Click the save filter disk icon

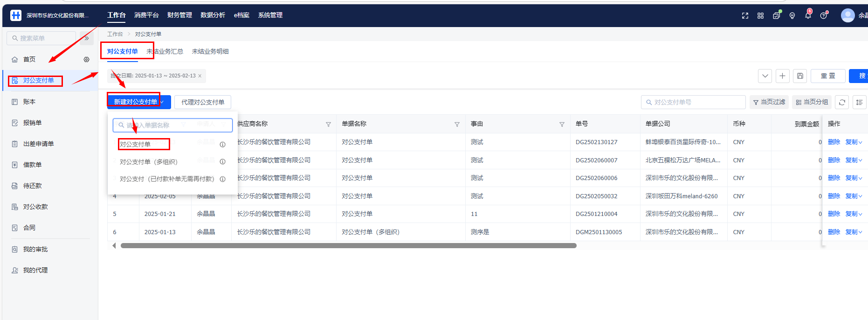[800, 76]
